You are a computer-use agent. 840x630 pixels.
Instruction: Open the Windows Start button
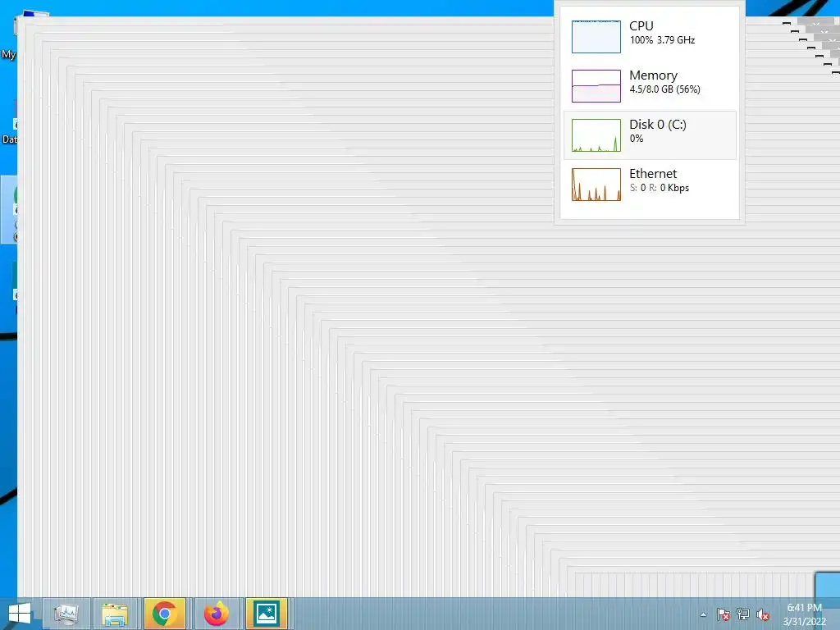(x=20, y=614)
